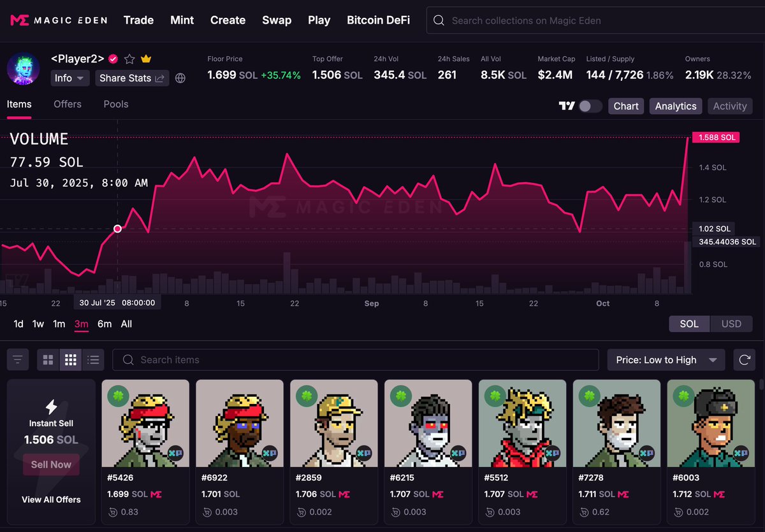765x532 pixels.
Task: Open the Play menu
Action: [319, 20]
